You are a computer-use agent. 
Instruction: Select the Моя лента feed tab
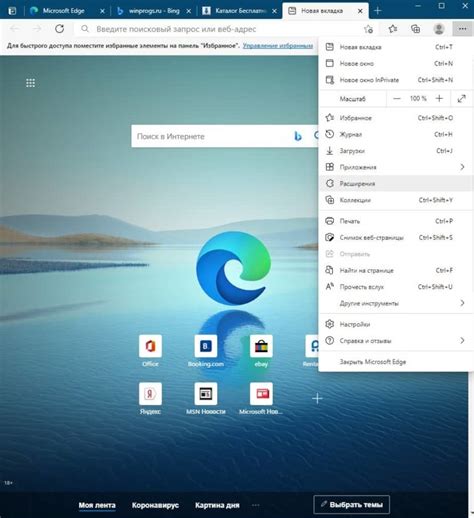(x=97, y=505)
